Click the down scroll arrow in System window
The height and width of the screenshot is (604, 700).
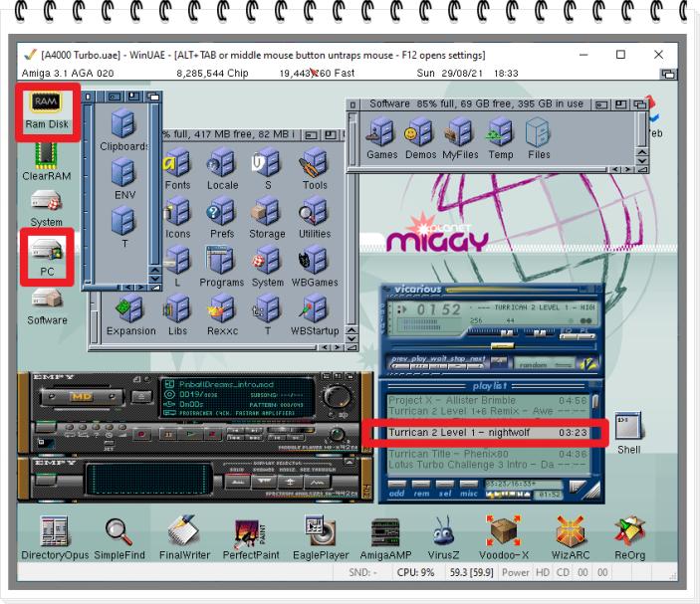[351, 339]
